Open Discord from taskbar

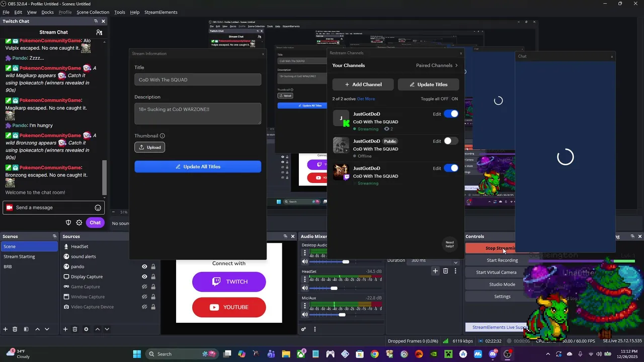click(x=493, y=354)
